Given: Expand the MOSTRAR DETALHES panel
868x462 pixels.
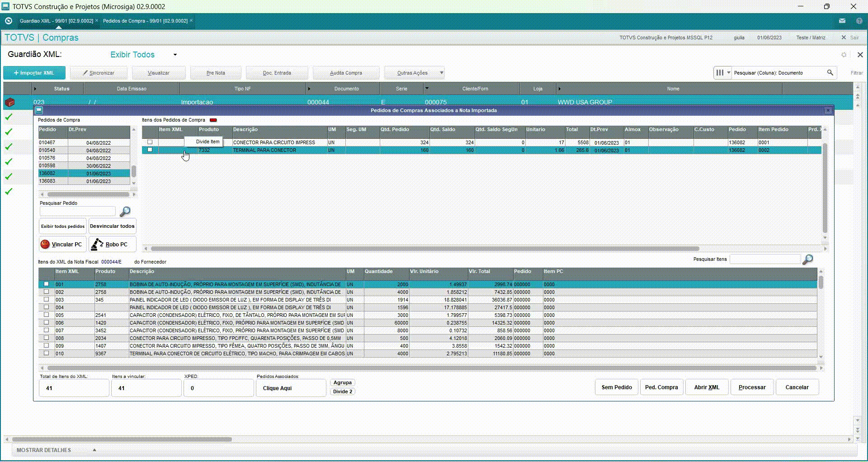Looking at the screenshot, I should 94,450.
